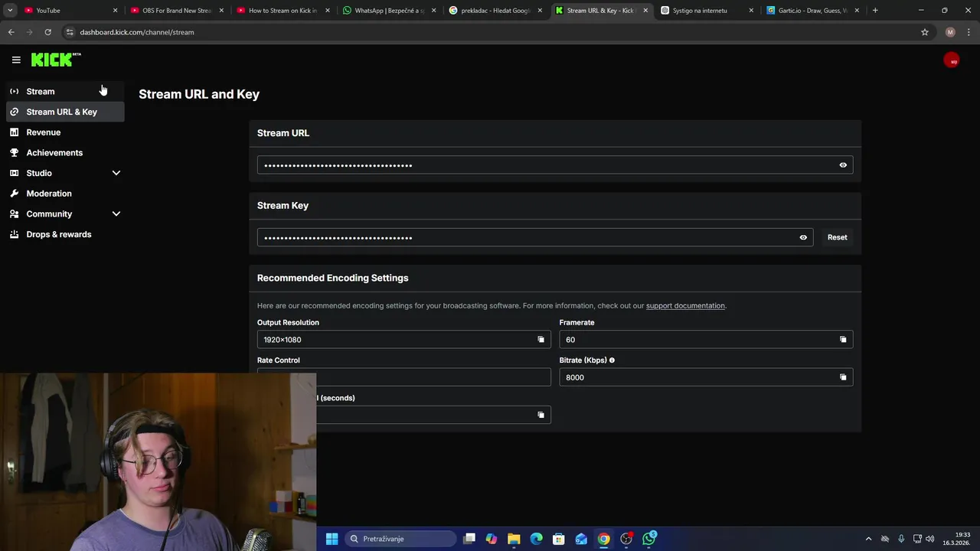Click the Achievements trophy icon
This screenshot has width=980, height=551.
(x=14, y=152)
